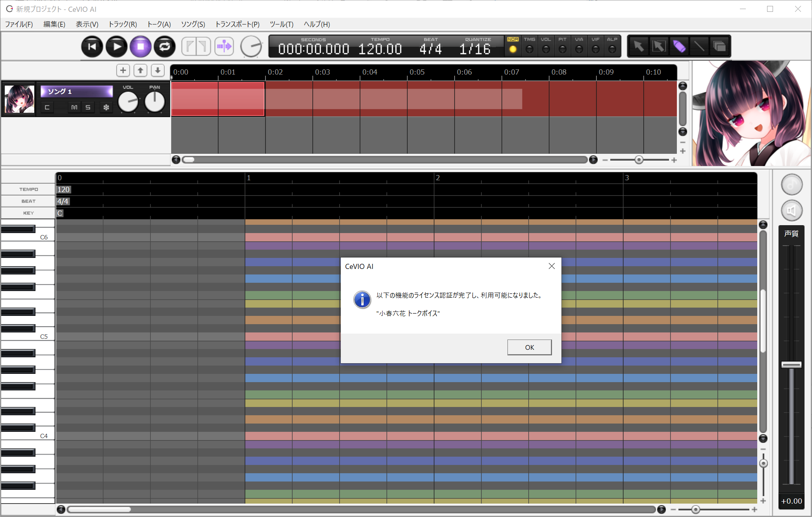
Task: Open the BEAT 4/4 display
Action: (x=430, y=49)
